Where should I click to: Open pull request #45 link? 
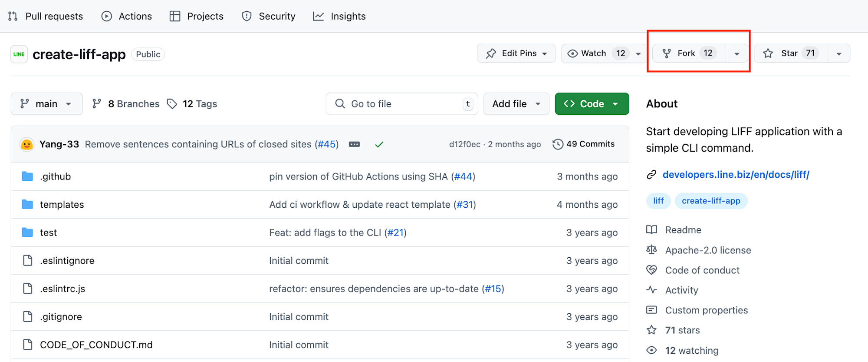click(x=327, y=144)
